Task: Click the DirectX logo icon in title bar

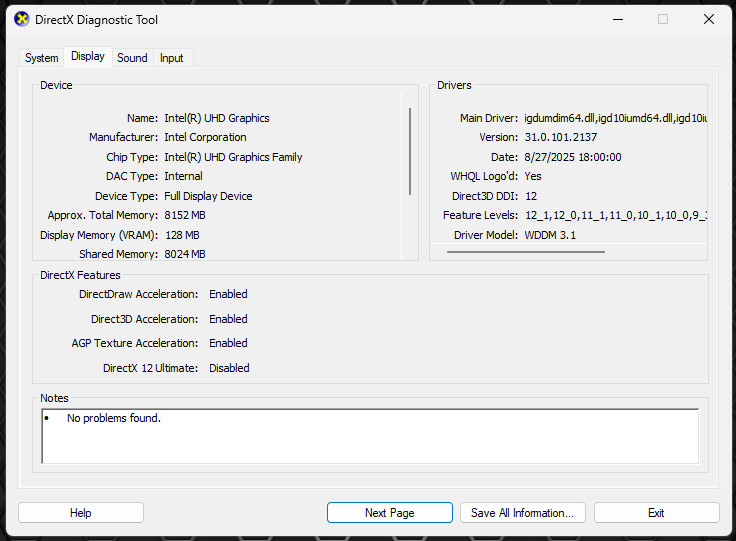Action: (22, 19)
